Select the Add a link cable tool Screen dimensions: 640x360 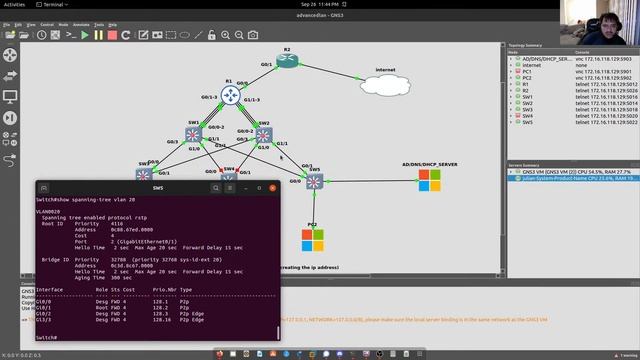click(x=10, y=160)
